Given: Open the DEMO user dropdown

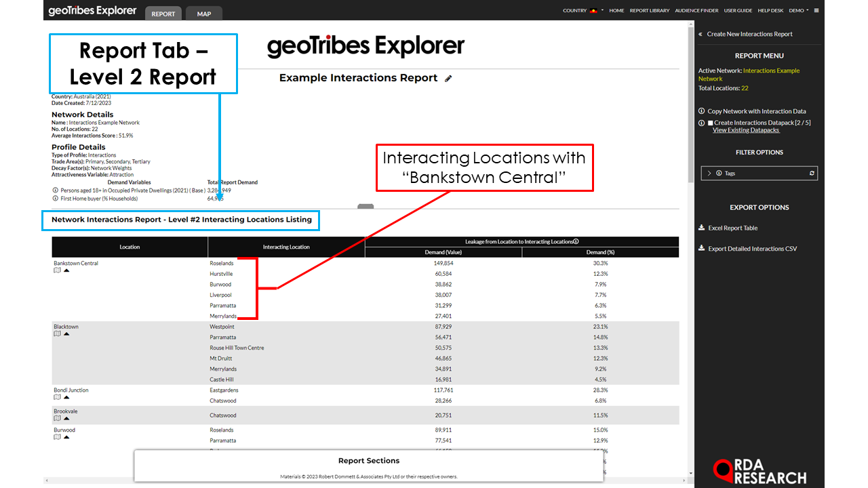Looking at the screenshot, I should (798, 11).
